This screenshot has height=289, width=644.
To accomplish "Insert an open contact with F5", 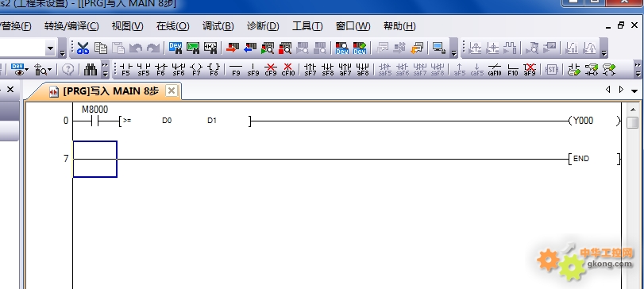I will 125,69.
